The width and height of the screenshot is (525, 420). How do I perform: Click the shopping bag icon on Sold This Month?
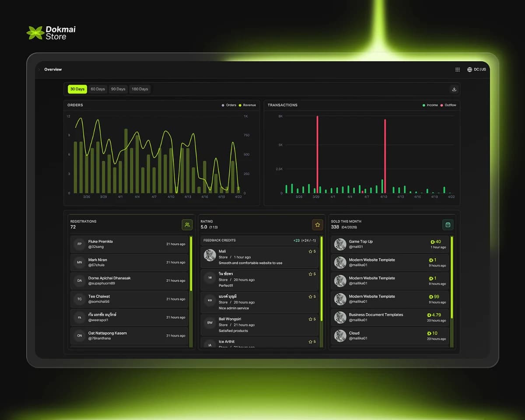448,224
